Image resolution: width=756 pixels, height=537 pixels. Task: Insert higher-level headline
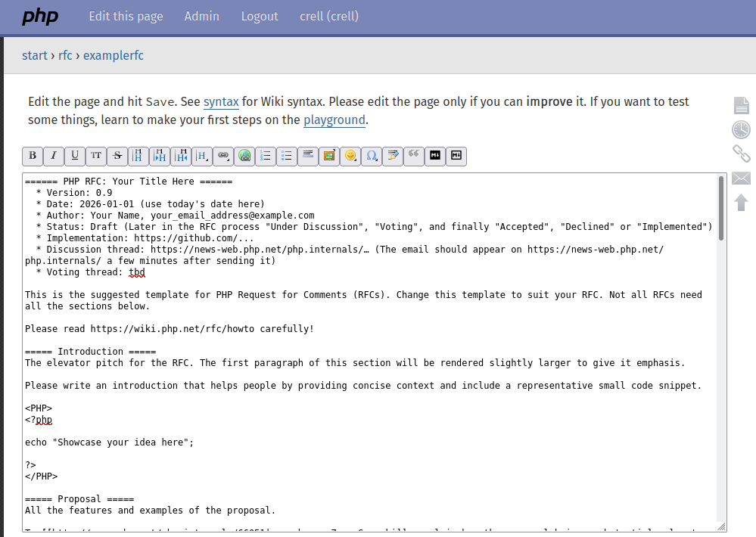coord(181,156)
